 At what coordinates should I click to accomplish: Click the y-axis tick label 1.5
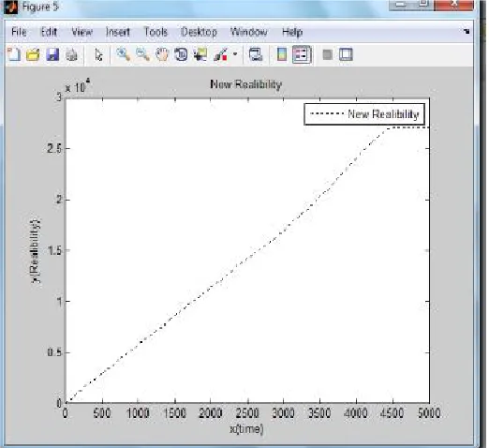point(54,250)
